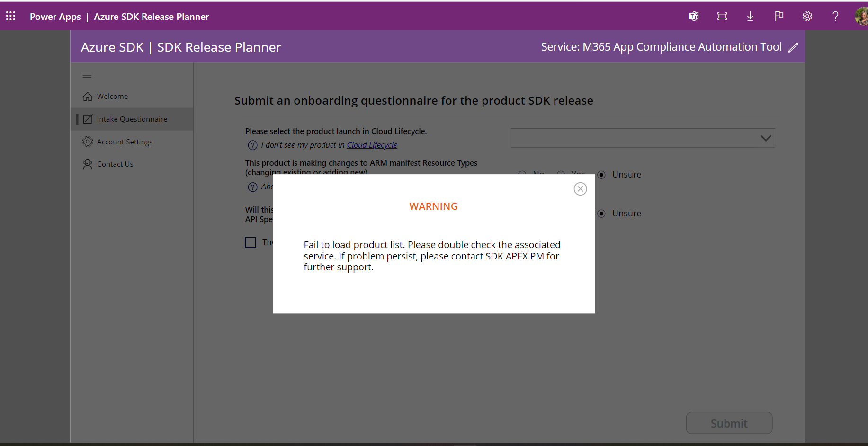Select the Unsure radio button for ARM manifest question
This screenshot has height=446, width=868.
click(601, 174)
